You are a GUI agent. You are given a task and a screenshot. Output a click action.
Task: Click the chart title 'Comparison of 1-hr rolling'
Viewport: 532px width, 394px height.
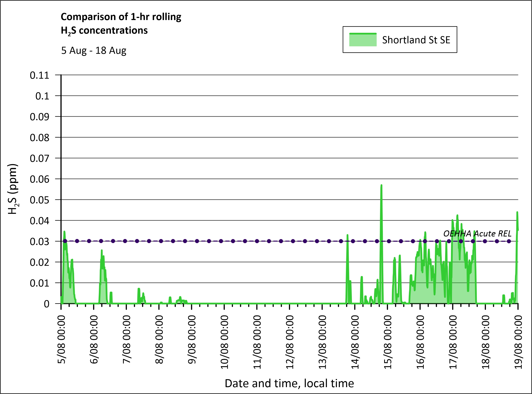[121, 17]
